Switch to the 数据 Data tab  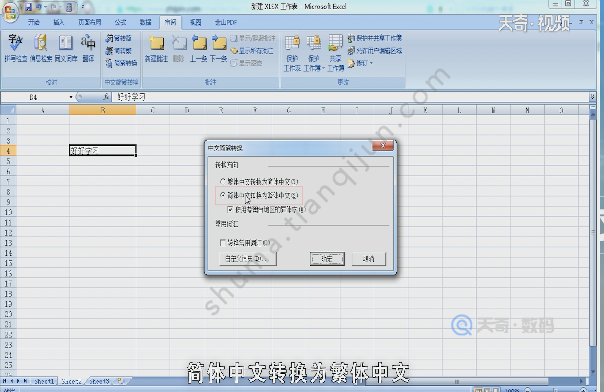145,22
